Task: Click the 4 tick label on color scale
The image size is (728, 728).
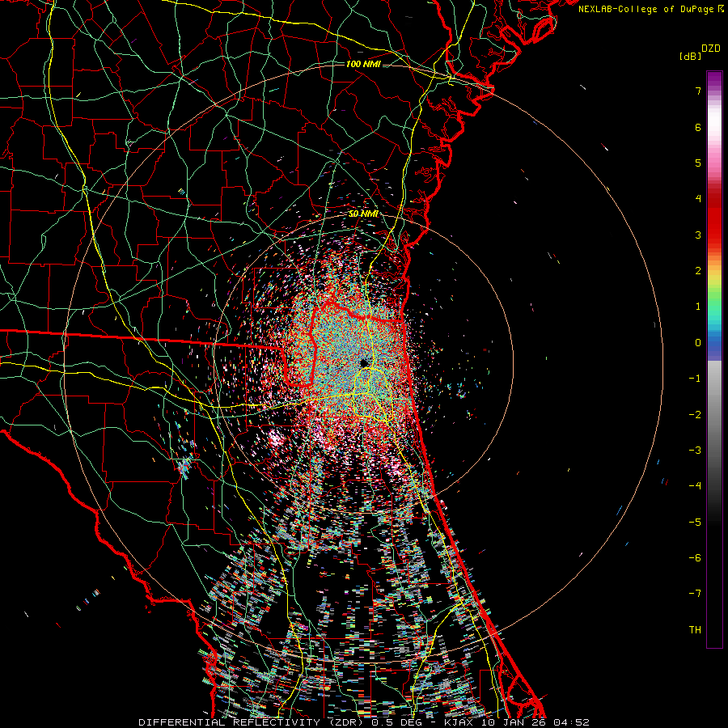Action: point(698,199)
